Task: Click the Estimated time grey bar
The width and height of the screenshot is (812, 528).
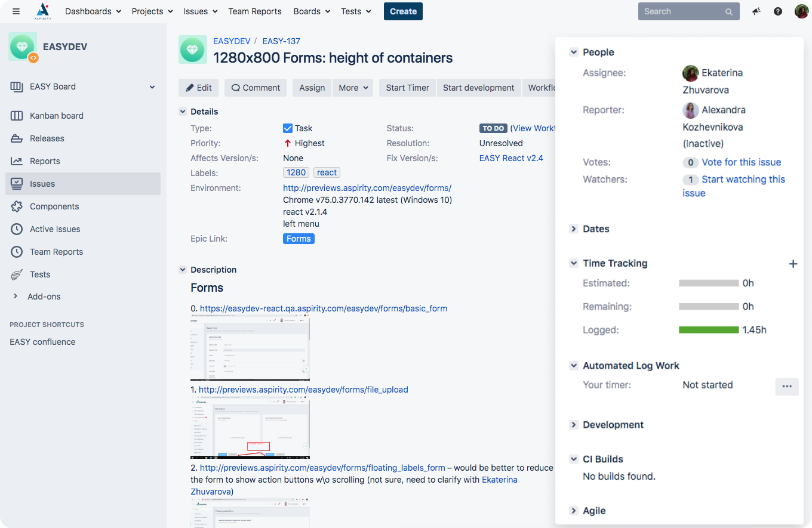Action: tap(709, 283)
